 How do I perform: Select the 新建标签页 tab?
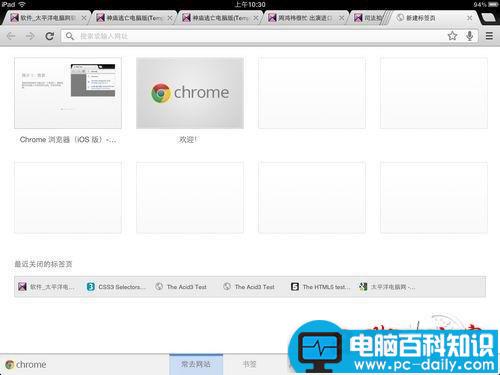pos(433,18)
